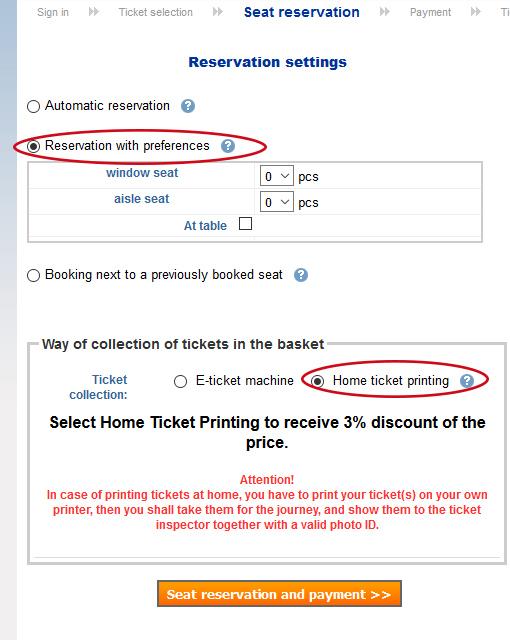Open the Payment step
The image size is (510, 640).
tap(430, 13)
